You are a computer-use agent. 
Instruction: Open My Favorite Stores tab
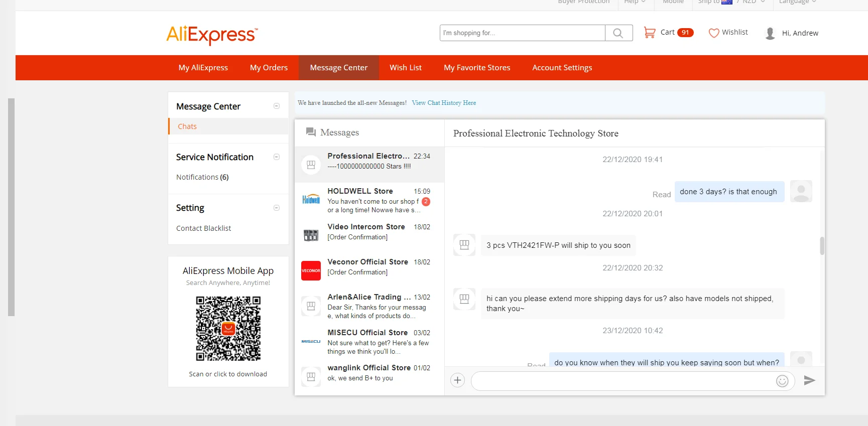tap(477, 68)
